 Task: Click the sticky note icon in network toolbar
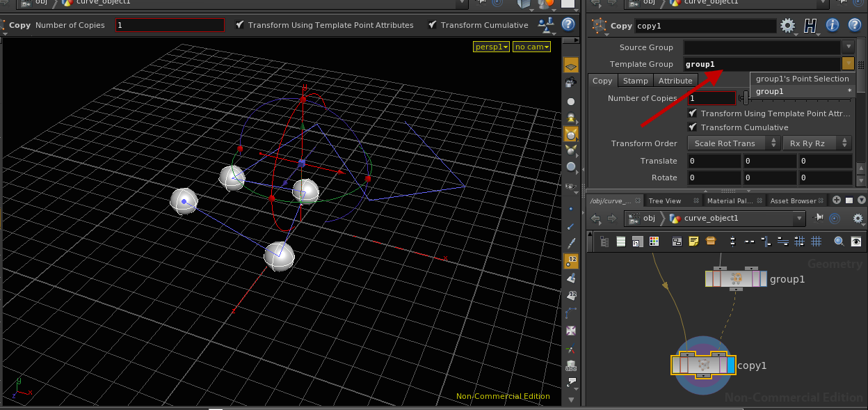pos(693,242)
